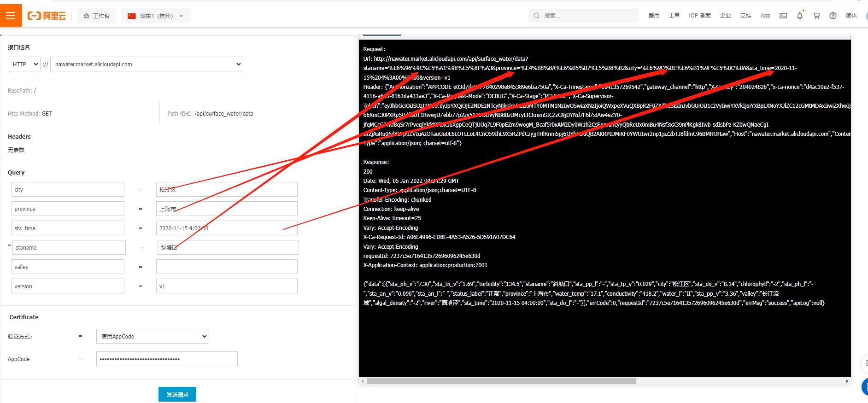Open the 使用AppCode verification method dropdown
868x403 pixels.
[x=152, y=336]
